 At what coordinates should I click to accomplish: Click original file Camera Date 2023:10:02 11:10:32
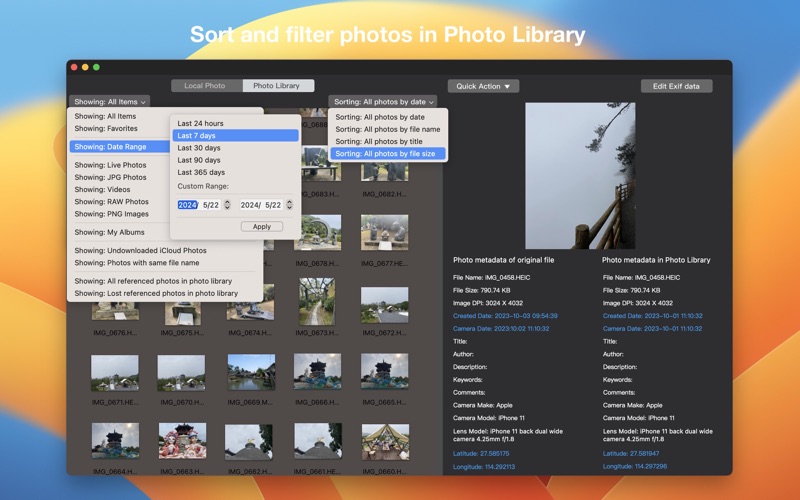pos(501,329)
